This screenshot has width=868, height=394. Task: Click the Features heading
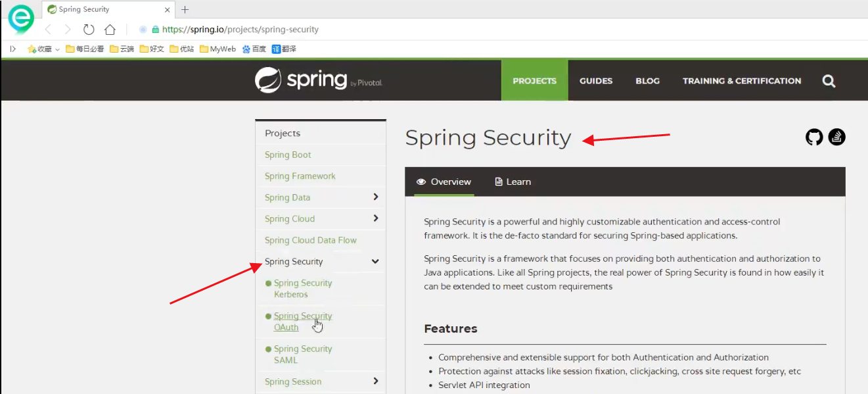pos(451,328)
